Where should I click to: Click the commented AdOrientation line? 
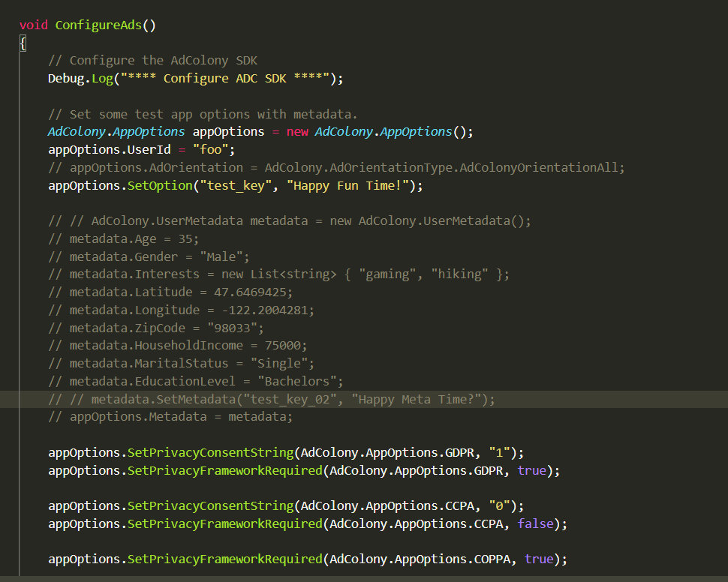point(337,167)
